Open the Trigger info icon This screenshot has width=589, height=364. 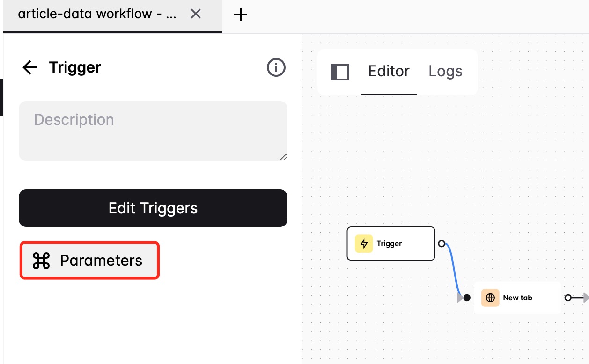(x=276, y=68)
